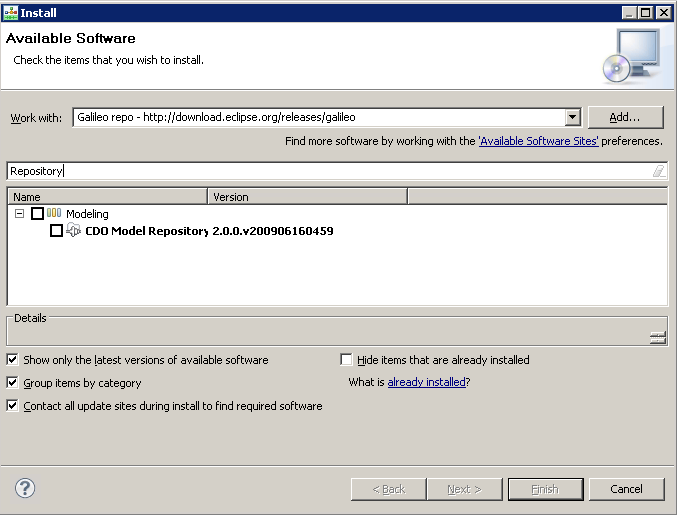677x515 pixels.
Task: Open the Work with dropdown arrow
Action: [x=572, y=118]
